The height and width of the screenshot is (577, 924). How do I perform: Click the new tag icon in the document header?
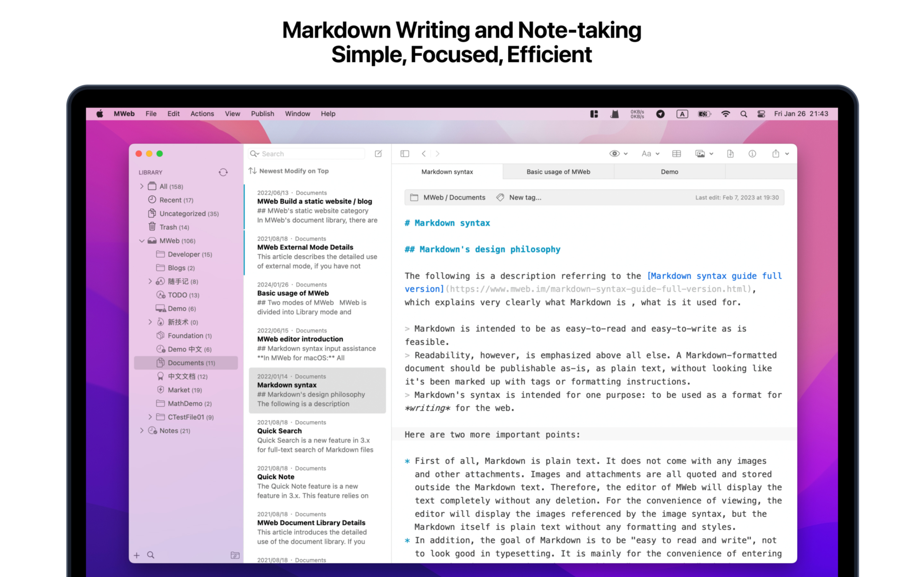point(500,197)
